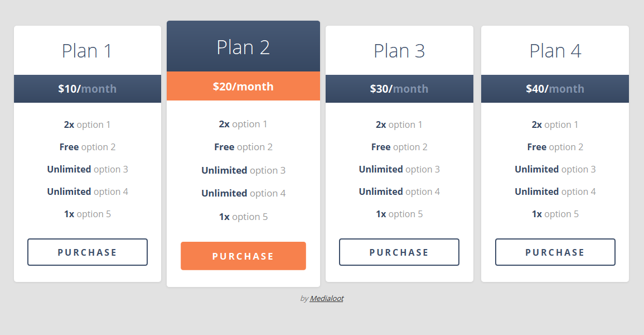Select 'Unlimited option 3' under Plan 3
The width and height of the screenshot is (644, 335).
[399, 169]
